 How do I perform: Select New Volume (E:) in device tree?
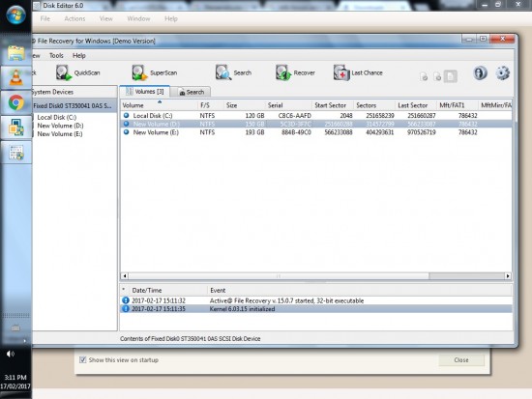click(x=60, y=134)
